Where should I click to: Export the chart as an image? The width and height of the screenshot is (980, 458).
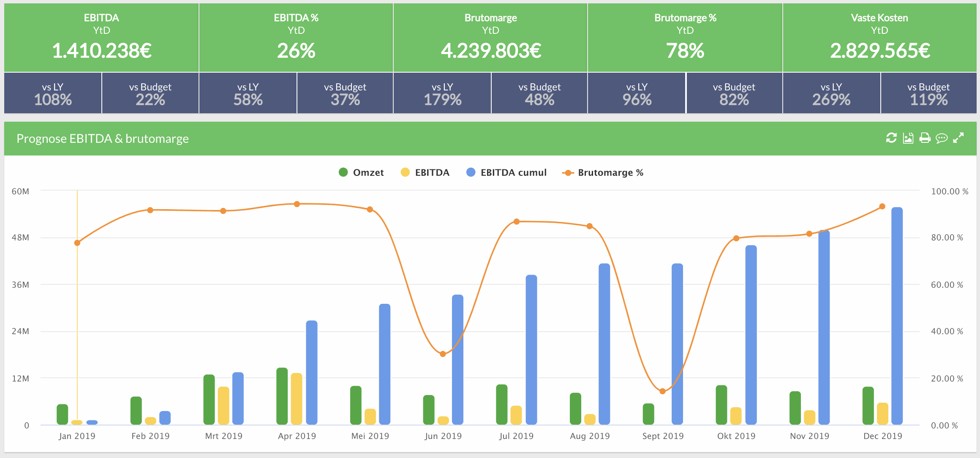click(x=909, y=139)
